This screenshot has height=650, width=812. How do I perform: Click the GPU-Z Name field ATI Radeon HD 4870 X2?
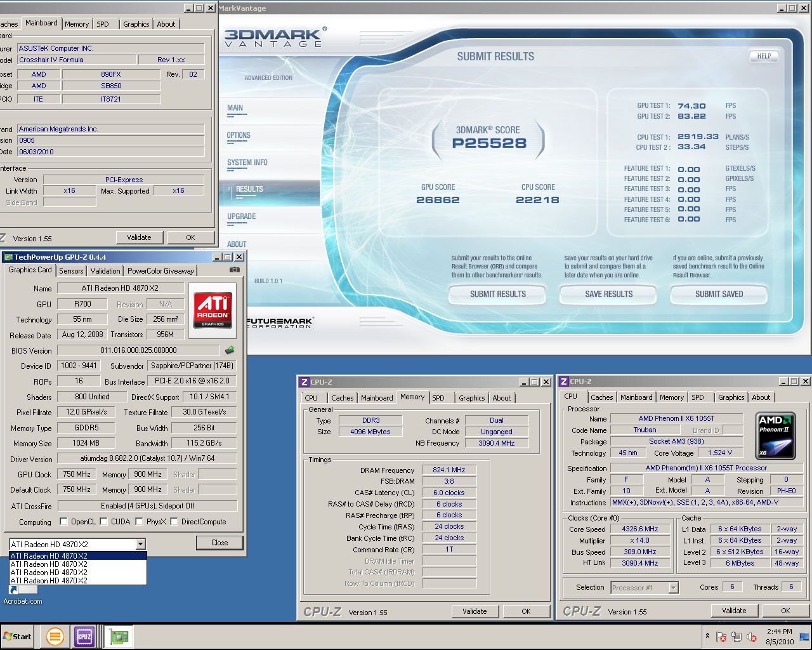121,288
